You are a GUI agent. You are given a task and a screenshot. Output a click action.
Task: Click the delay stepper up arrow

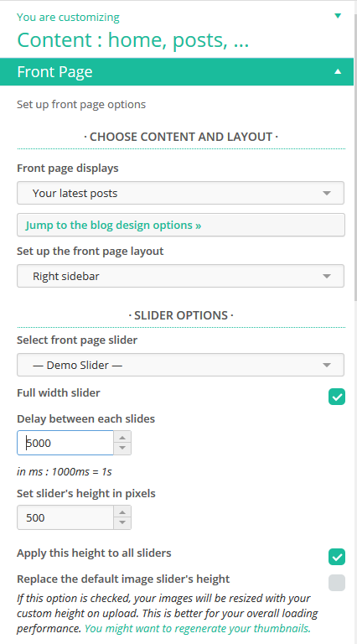(x=122, y=437)
